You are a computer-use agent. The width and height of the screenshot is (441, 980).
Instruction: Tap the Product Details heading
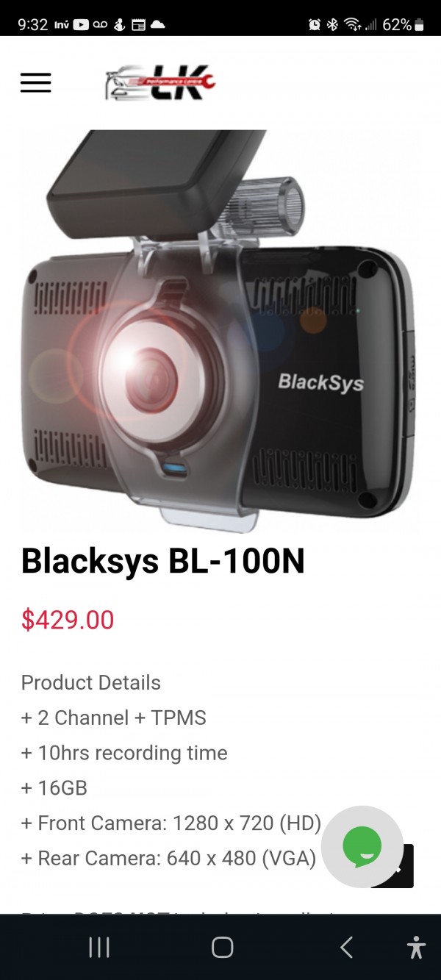pos(91,682)
